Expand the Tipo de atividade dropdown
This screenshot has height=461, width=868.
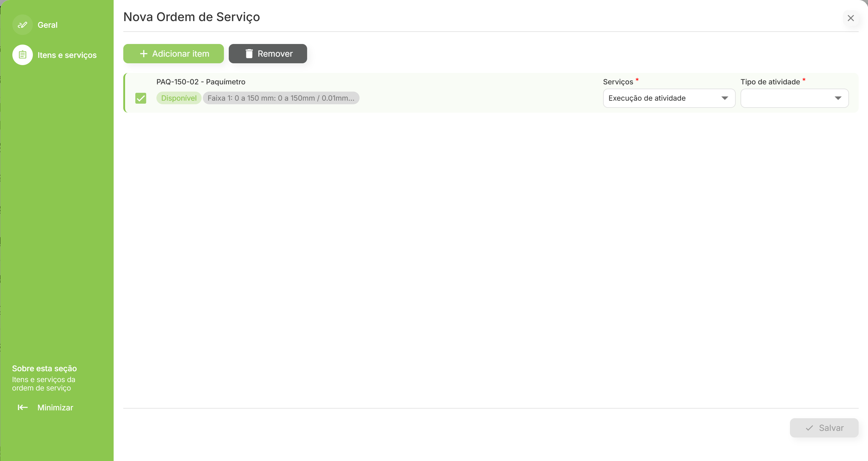click(x=794, y=98)
